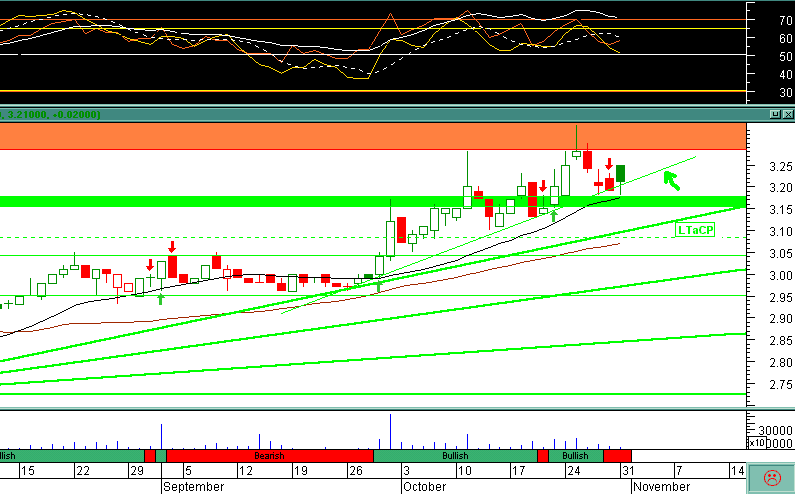Click the 2.95 price axis label
795x494 pixels.
click(x=781, y=297)
